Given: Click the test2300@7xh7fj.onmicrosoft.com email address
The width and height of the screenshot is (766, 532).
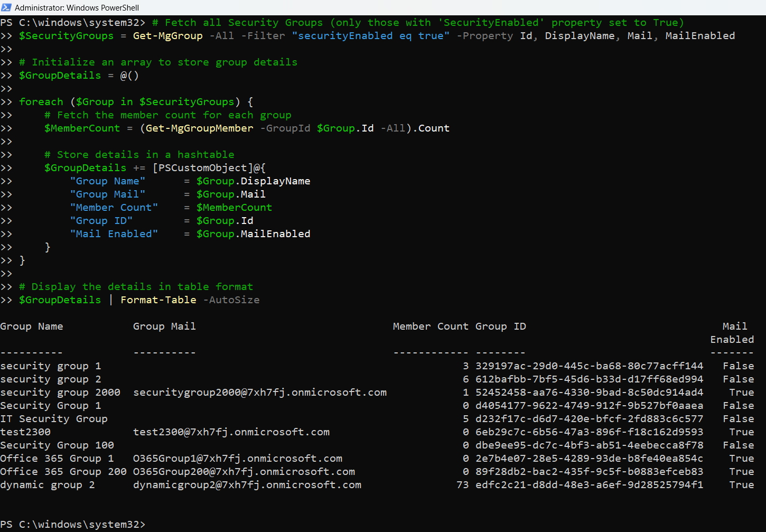Looking at the screenshot, I should [231, 432].
